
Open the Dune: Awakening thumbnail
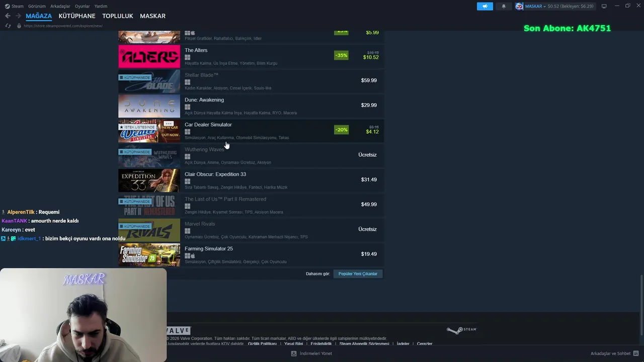pos(149,106)
